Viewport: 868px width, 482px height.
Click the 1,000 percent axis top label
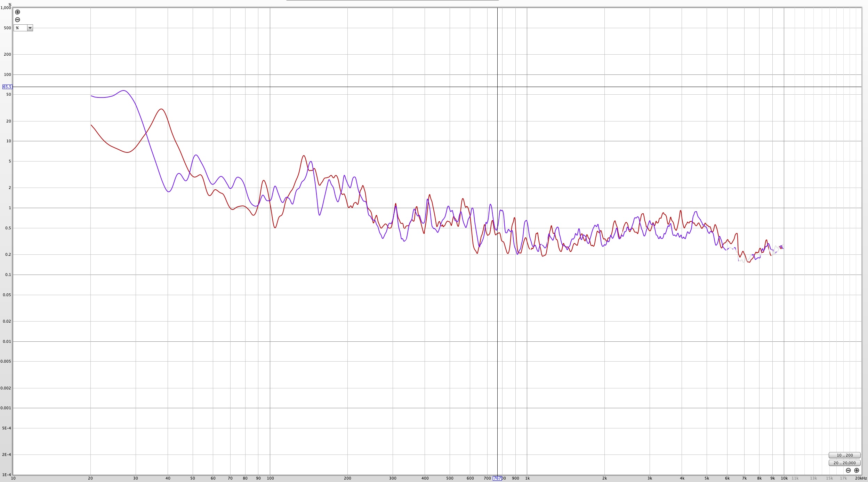pos(6,8)
